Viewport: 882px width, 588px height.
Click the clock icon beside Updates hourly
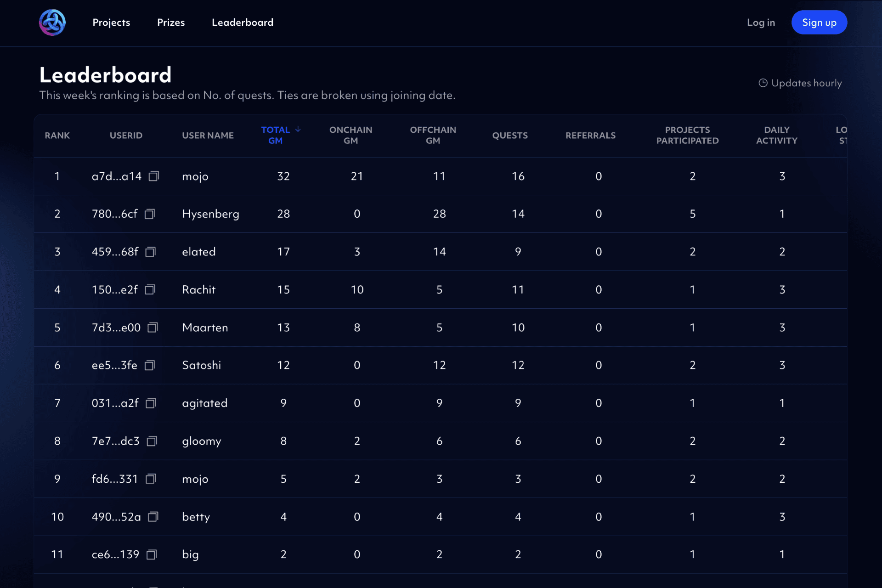pos(763,83)
